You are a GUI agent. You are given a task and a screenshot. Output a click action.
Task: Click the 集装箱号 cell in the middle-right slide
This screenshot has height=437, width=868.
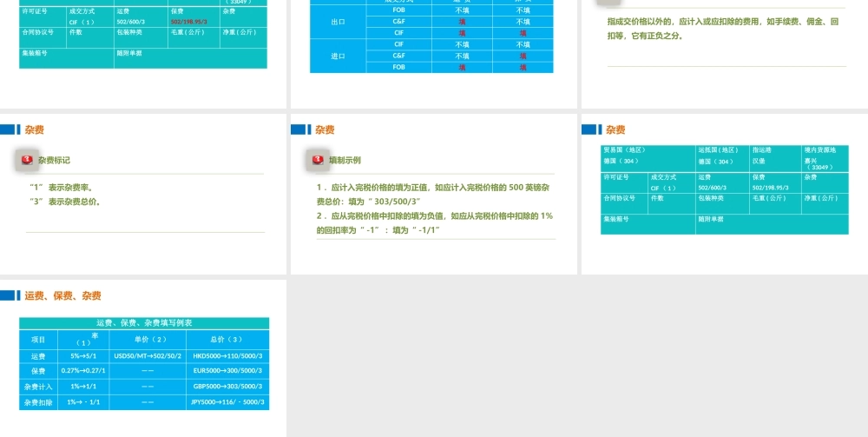tap(648, 224)
